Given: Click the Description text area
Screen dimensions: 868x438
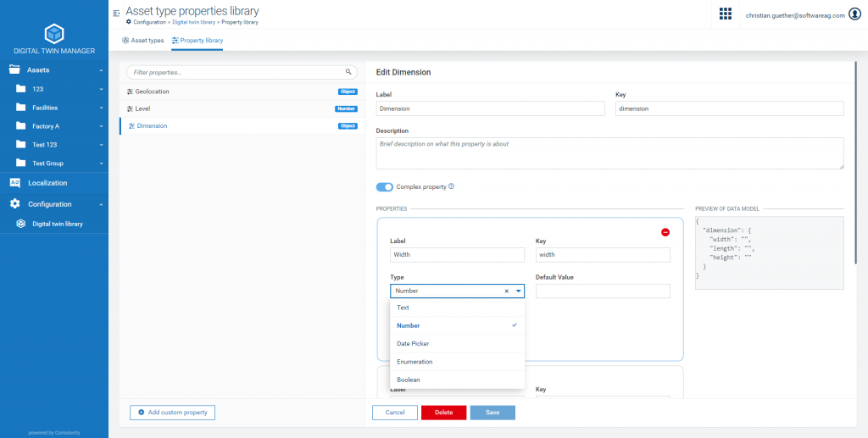Looking at the screenshot, I should point(609,153).
